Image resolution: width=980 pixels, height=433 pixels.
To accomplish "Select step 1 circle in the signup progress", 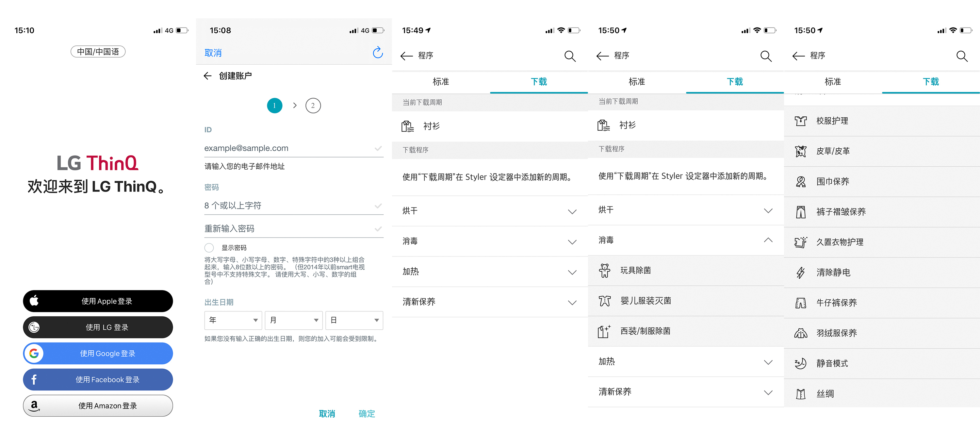I will 274,106.
